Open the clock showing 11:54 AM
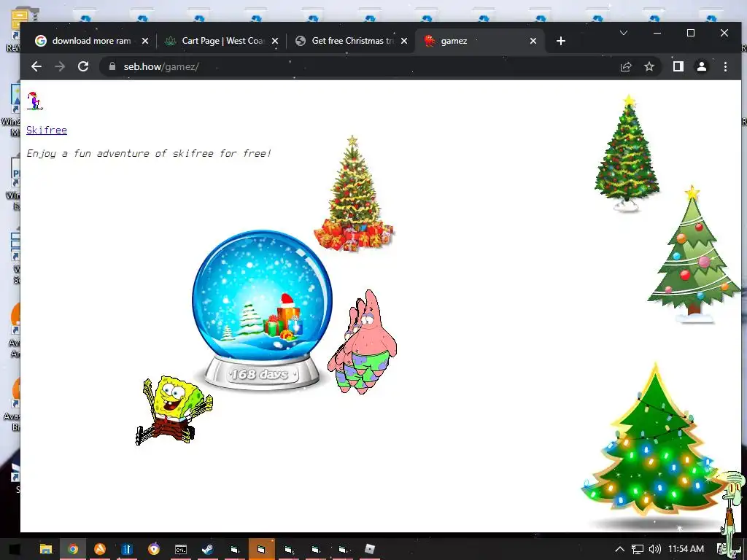The height and width of the screenshot is (560, 747). (x=686, y=549)
